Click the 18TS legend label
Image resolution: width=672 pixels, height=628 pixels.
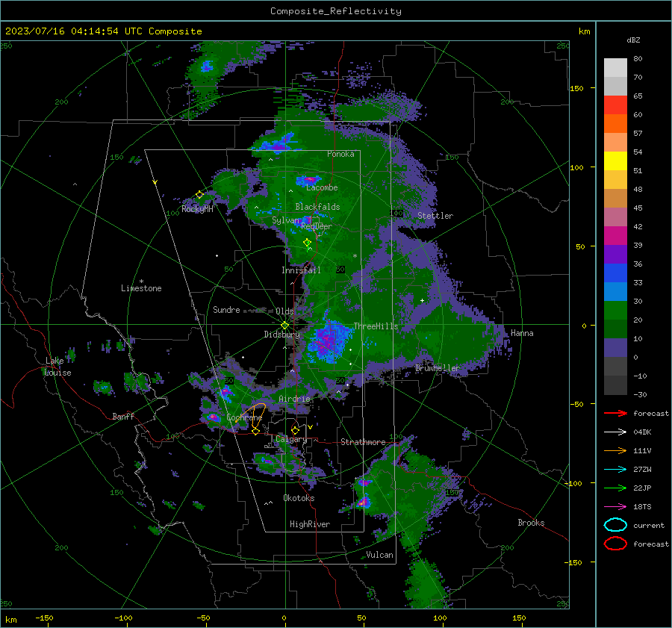pyautogui.click(x=642, y=507)
